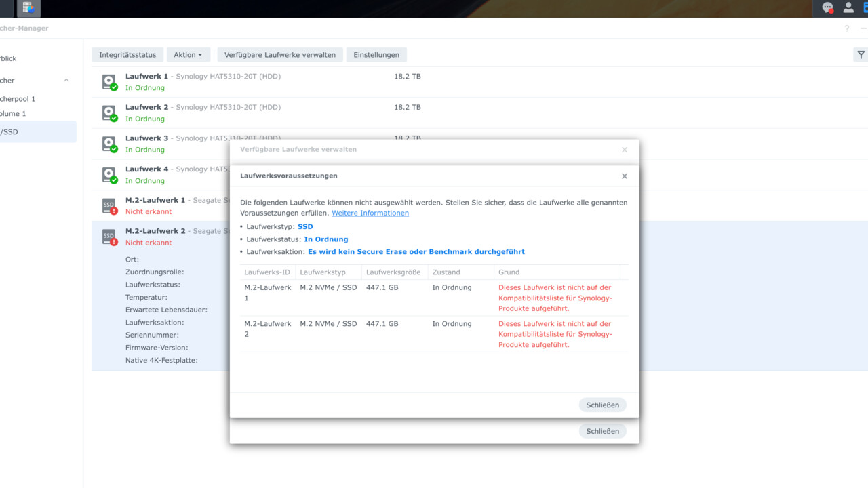Click the Laufwerk 1 HDD drive icon
The width and height of the screenshot is (868, 488).
click(108, 81)
